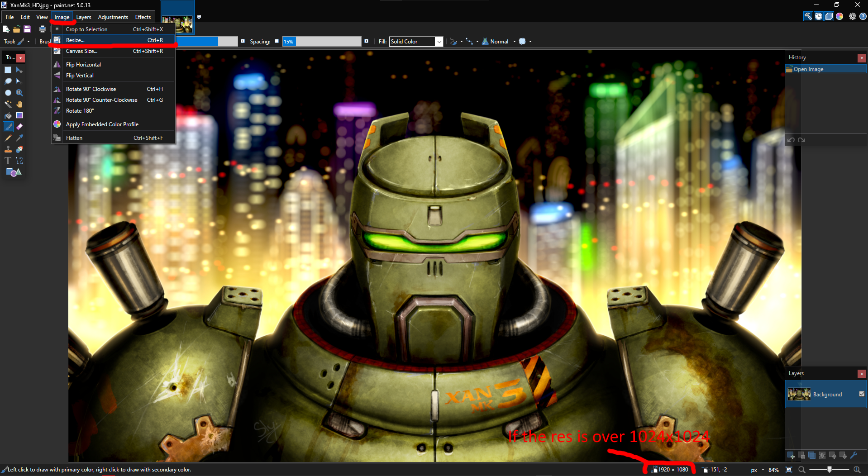The height and width of the screenshot is (476, 868).
Task: Open the measurement units dropdown
Action: tap(758, 470)
